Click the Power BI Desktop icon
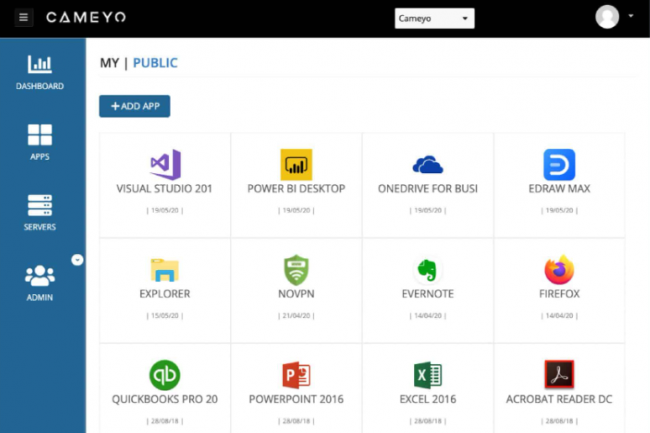 [x=296, y=164]
